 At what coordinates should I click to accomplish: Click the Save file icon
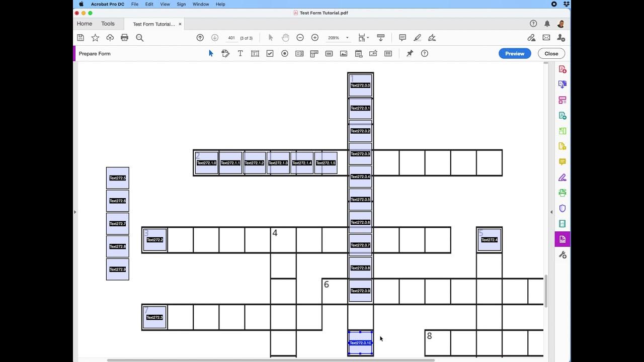(80, 38)
